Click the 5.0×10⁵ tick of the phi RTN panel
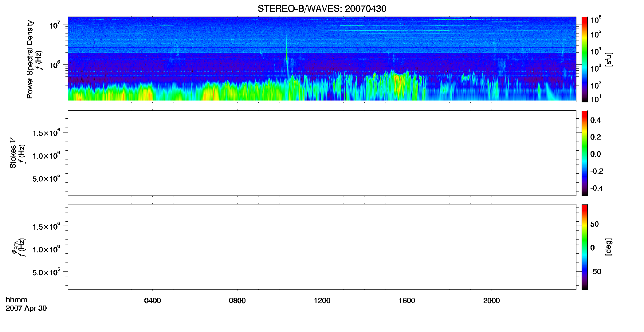 click(x=46, y=272)
